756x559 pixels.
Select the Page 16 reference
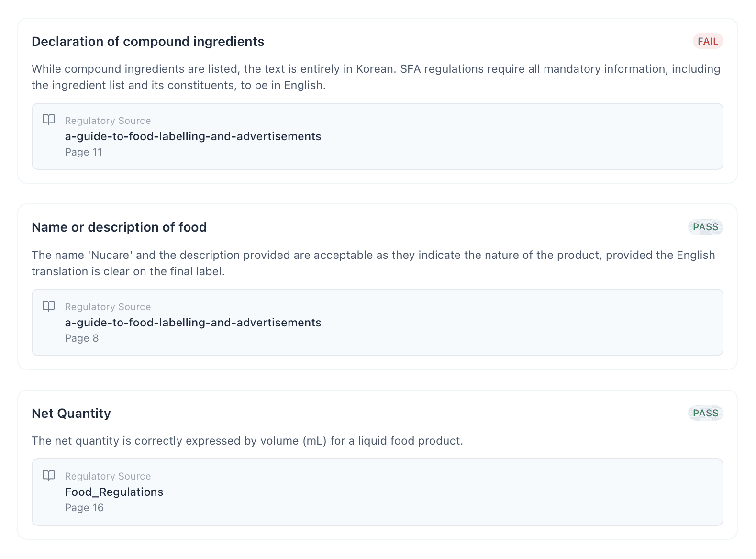click(84, 508)
